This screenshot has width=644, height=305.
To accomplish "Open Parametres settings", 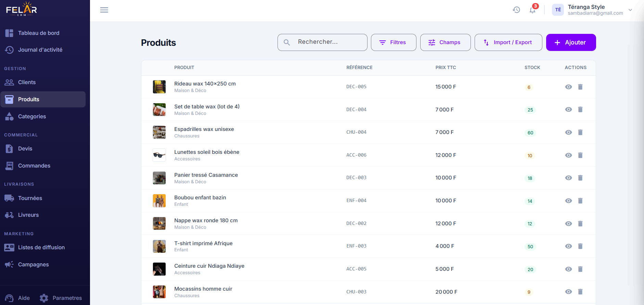I will pos(61,298).
